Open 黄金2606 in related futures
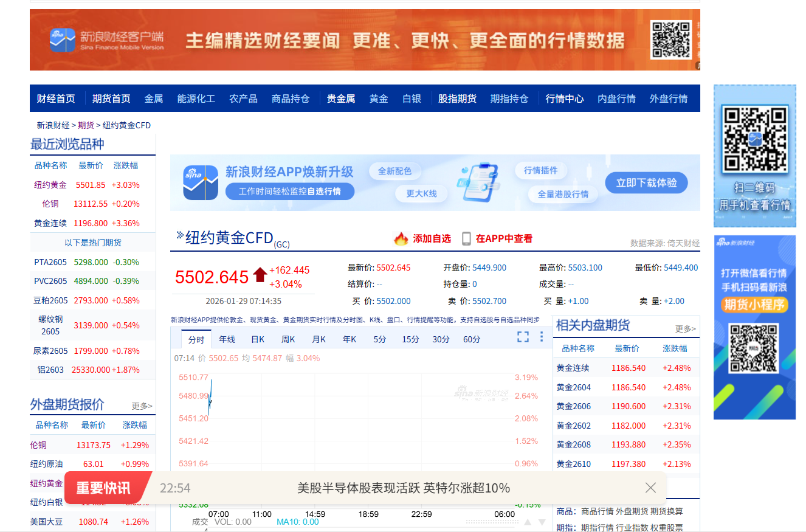Screen dimensions: 806x532 (573, 406)
